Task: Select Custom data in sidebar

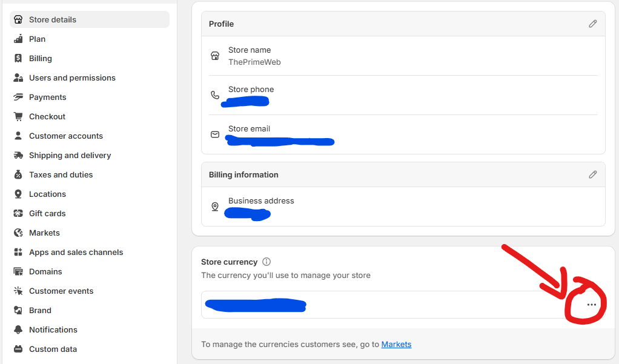Action: [x=53, y=349]
